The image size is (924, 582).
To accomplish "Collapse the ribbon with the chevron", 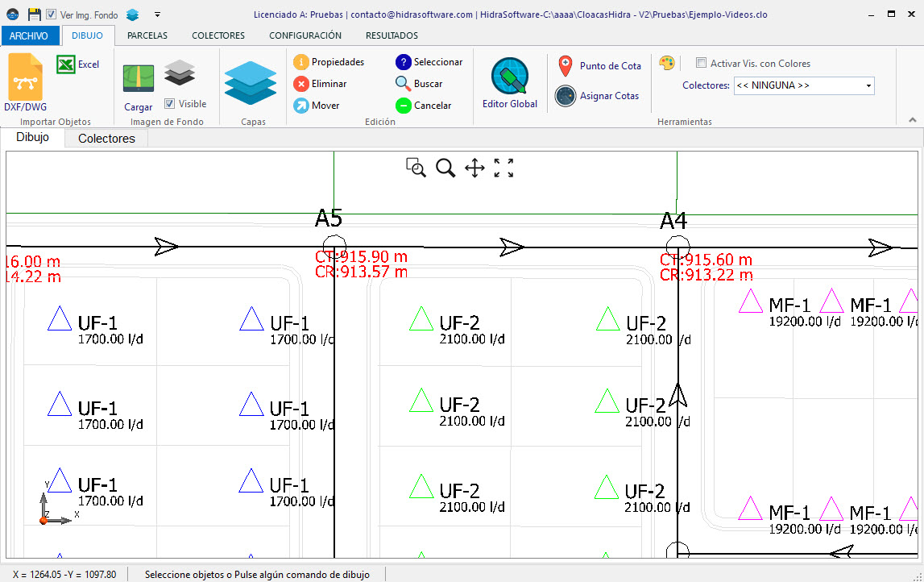I will coord(912,119).
